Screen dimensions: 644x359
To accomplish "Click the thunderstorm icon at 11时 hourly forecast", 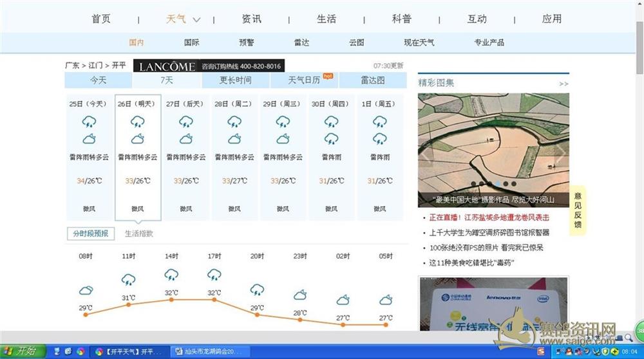I will tap(128, 279).
